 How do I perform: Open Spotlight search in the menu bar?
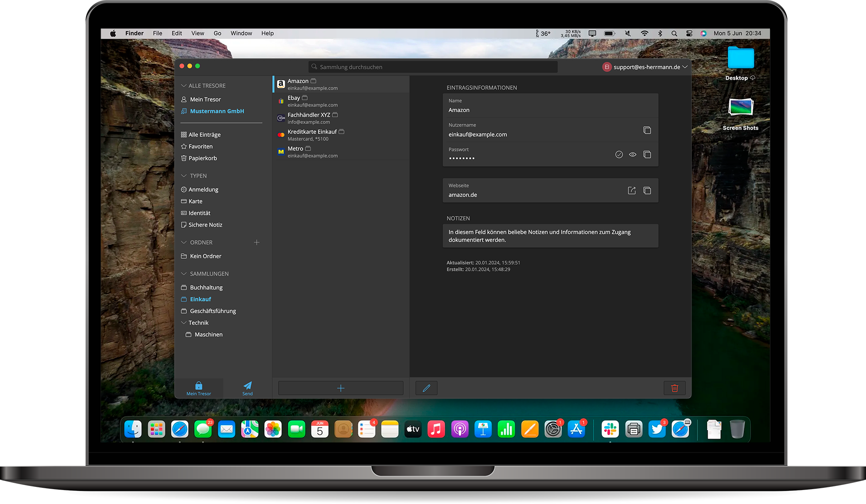coord(674,33)
